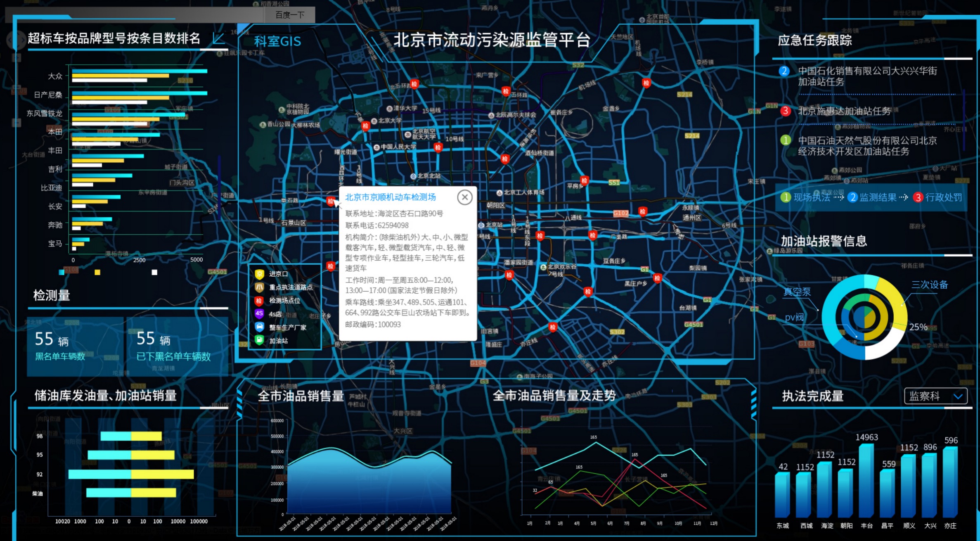Click the 联系电话:62594098 line in popup

[377, 225]
